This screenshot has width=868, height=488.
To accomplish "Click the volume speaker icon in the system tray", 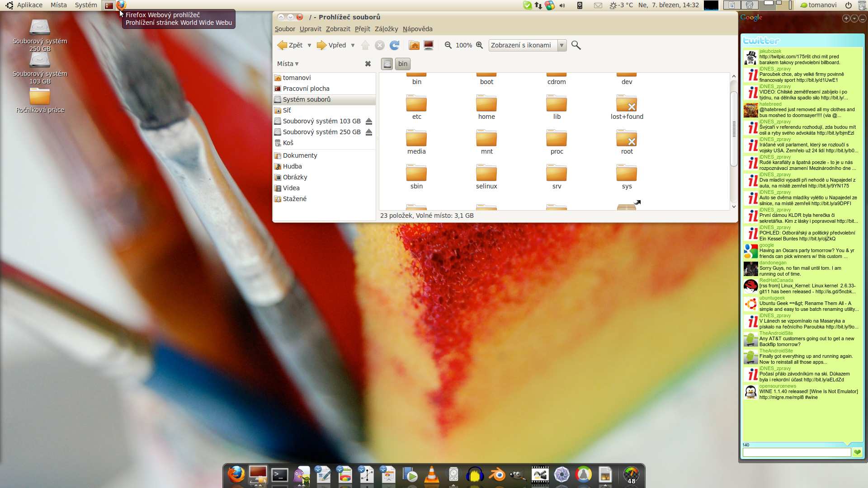I will (x=562, y=5).
